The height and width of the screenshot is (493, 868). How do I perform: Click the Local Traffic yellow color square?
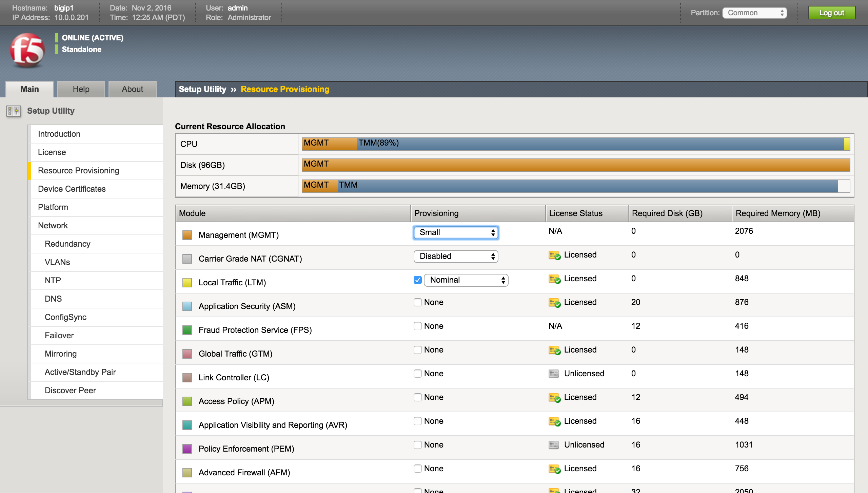click(x=187, y=283)
